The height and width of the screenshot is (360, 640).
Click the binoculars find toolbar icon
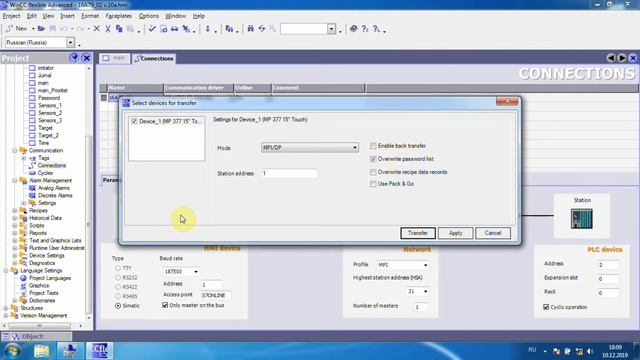251,29
